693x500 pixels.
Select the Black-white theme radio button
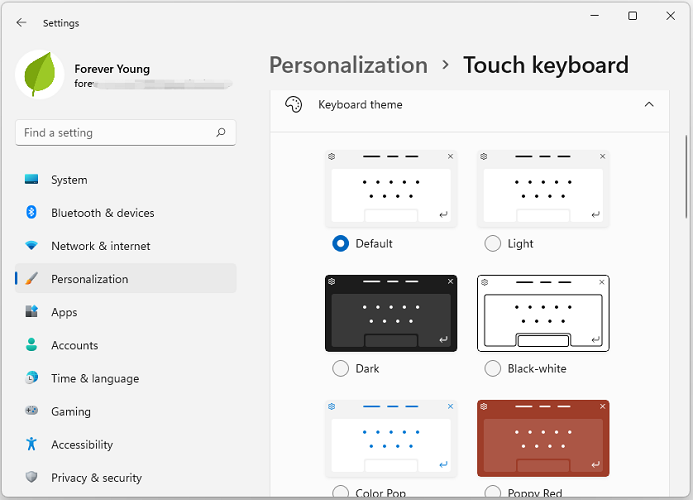click(x=492, y=368)
